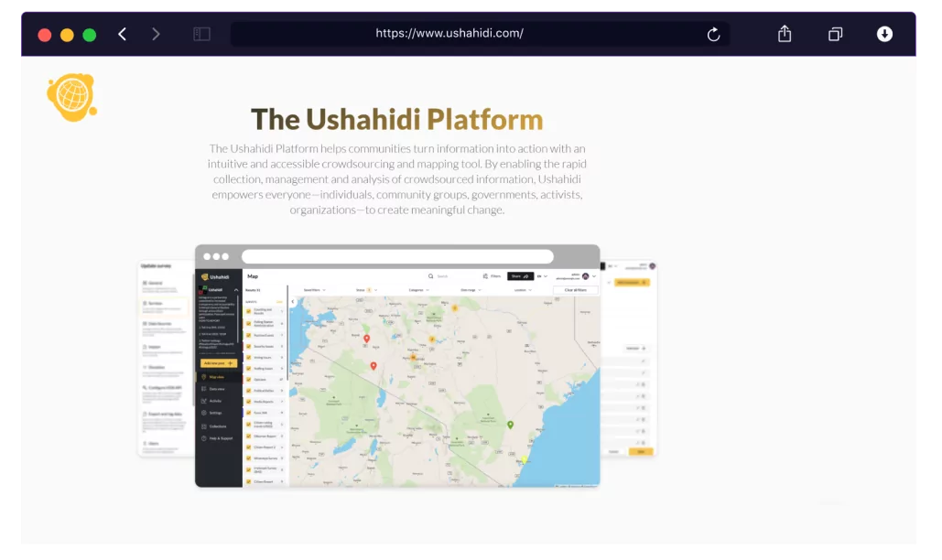Go back with the browser back arrow

(123, 34)
